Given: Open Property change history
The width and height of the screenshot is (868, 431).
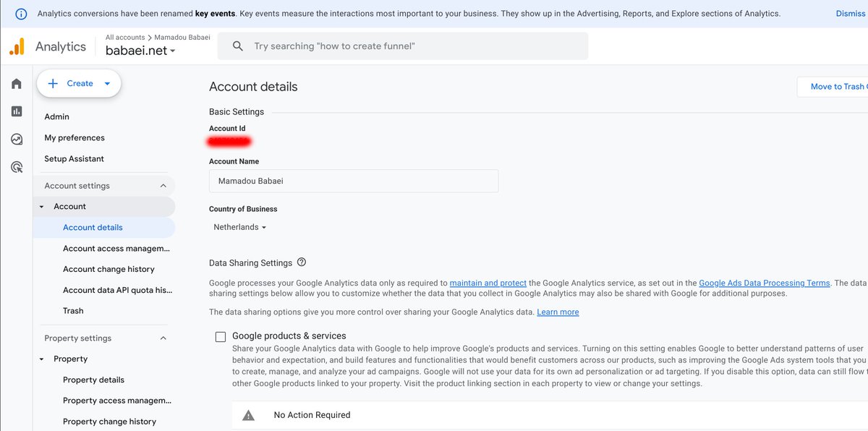Looking at the screenshot, I should pyautogui.click(x=109, y=422).
